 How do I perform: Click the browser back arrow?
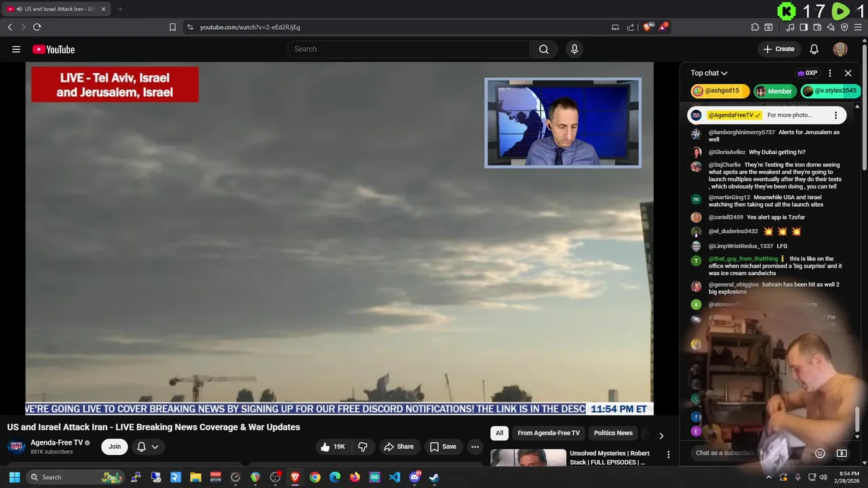9,27
